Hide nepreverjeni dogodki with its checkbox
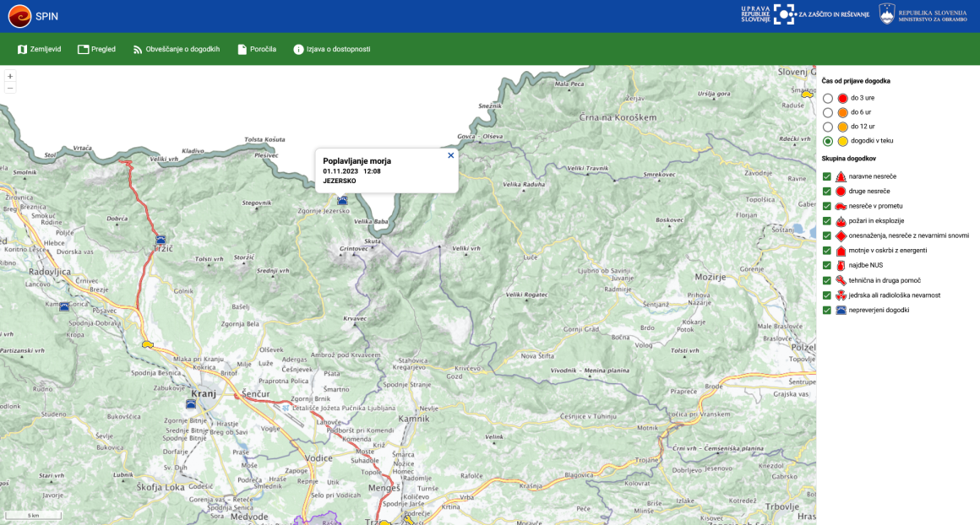 (827, 311)
